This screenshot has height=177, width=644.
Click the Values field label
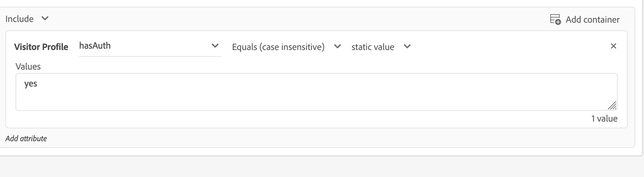[x=28, y=67]
